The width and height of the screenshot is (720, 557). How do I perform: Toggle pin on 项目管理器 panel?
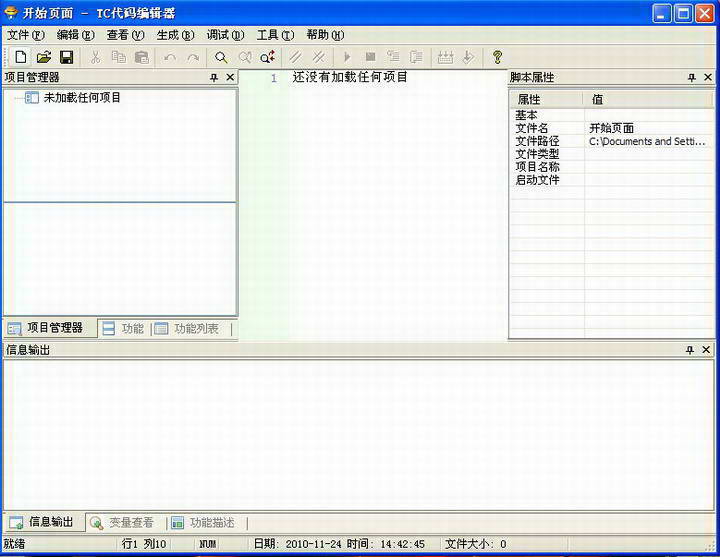pyautogui.click(x=214, y=77)
